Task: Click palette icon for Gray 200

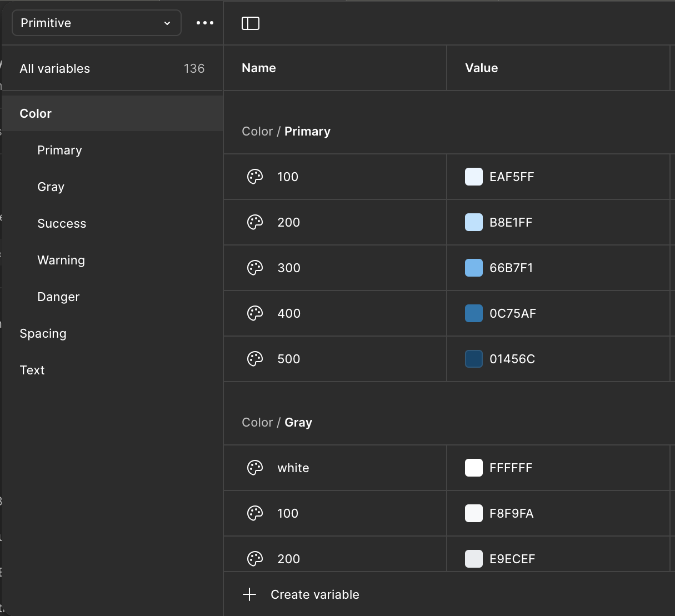Action: (x=255, y=559)
